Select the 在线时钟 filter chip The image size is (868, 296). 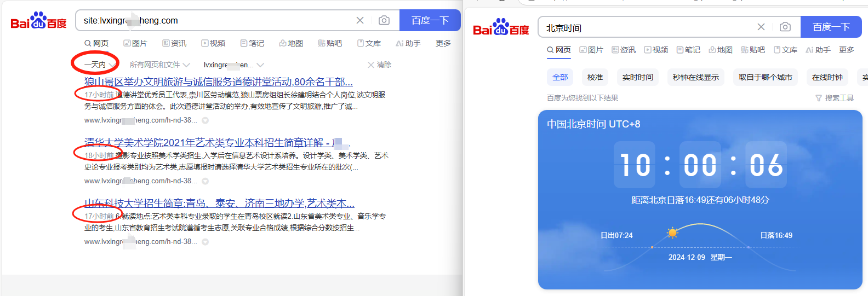[x=827, y=77]
